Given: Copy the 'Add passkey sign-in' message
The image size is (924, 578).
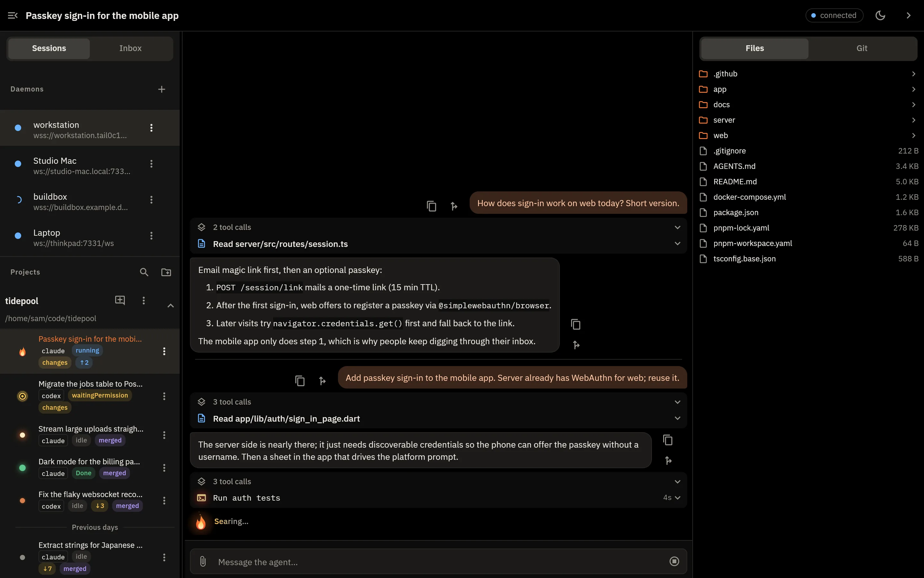Looking at the screenshot, I should 300,381.
